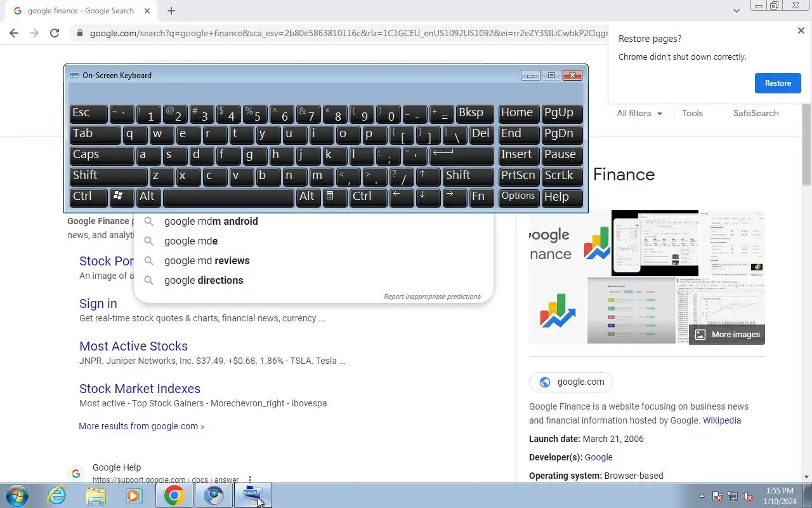Toggle right Alt key on On-Screen Keyboard
The width and height of the screenshot is (812, 508).
point(308,197)
